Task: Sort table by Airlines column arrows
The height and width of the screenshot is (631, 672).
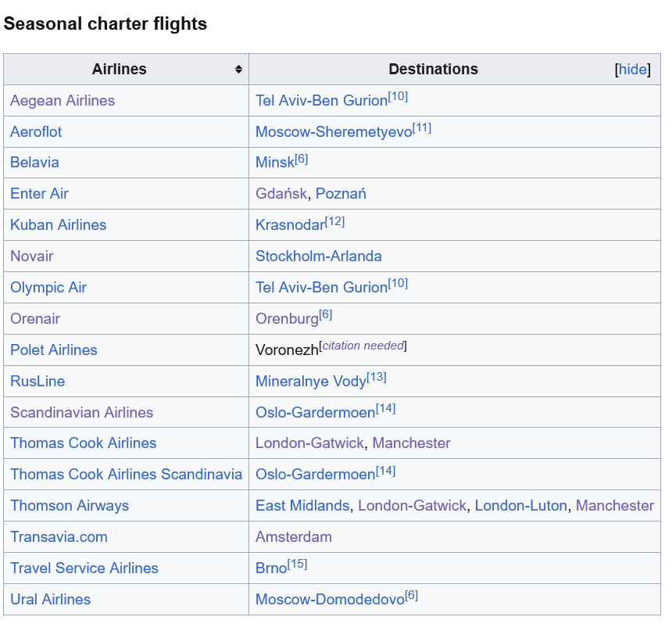Action: pos(238,70)
